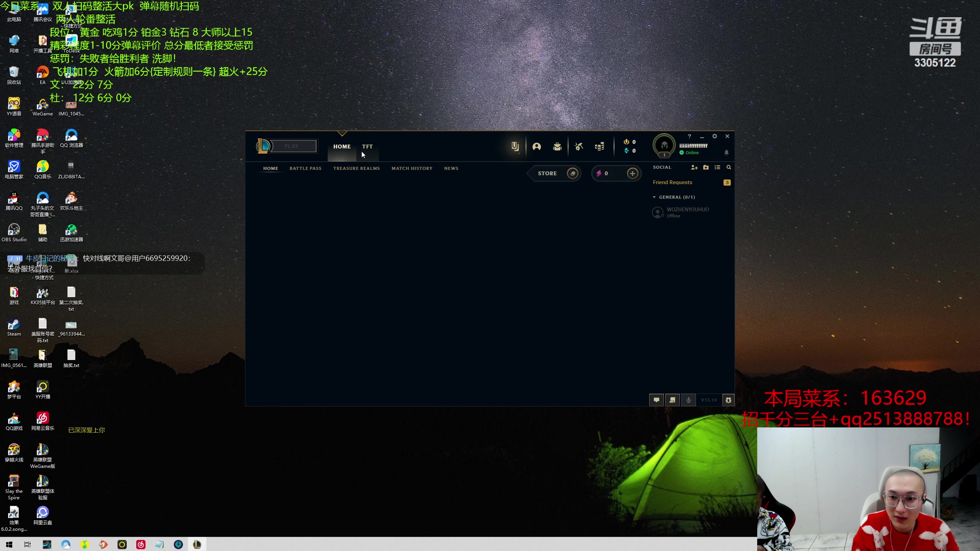This screenshot has width=980, height=551.
Task: Click the Steam desktop shortcut
Action: [14, 328]
